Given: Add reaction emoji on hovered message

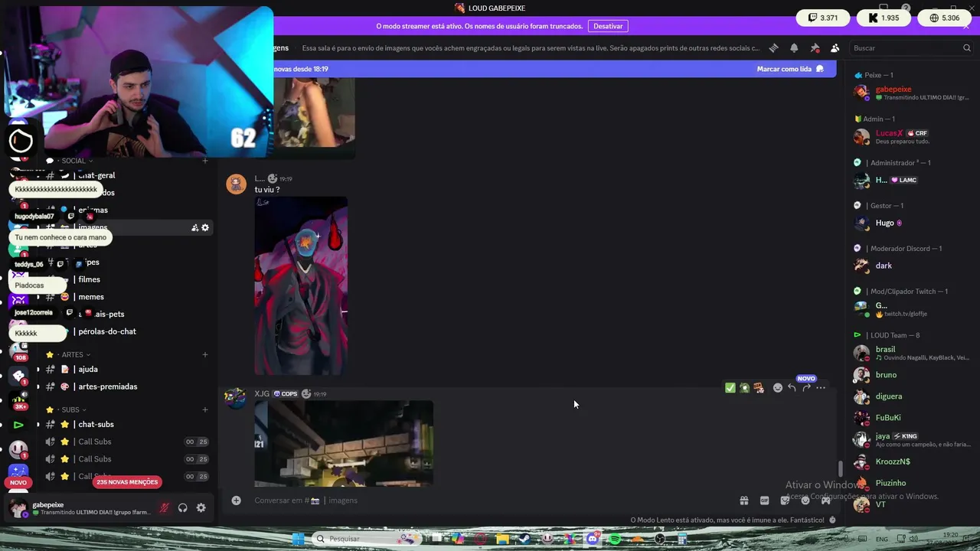Looking at the screenshot, I should 778,388.
